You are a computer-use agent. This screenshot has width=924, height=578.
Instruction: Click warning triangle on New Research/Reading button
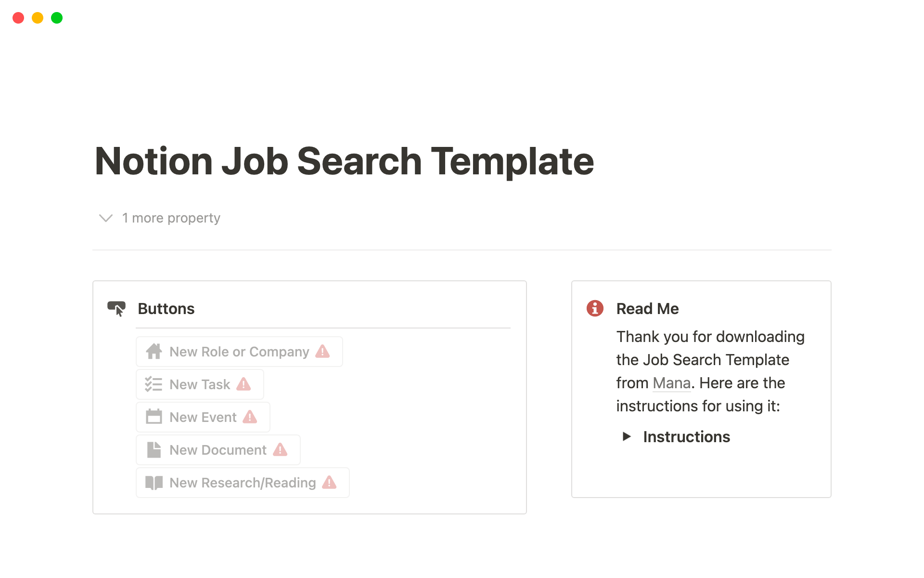pyautogui.click(x=329, y=483)
